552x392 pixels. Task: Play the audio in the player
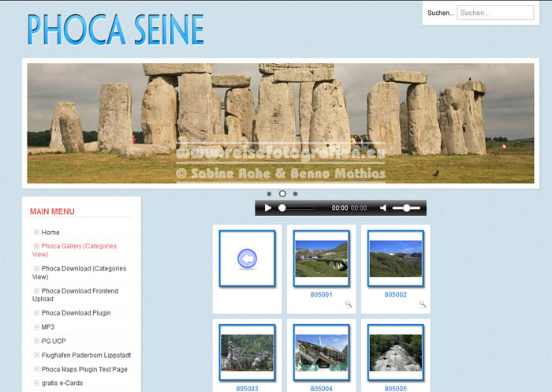[268, 208]
